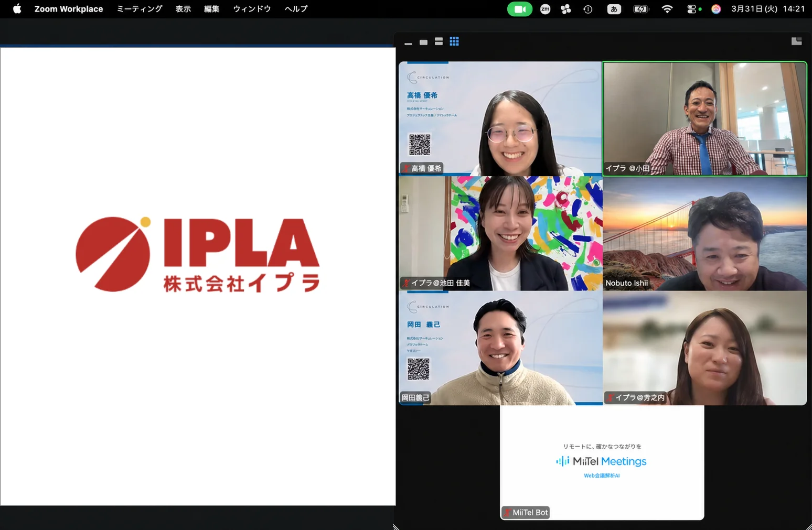
Task: Switch to gallery grid view icon
Action: point(454,41)
